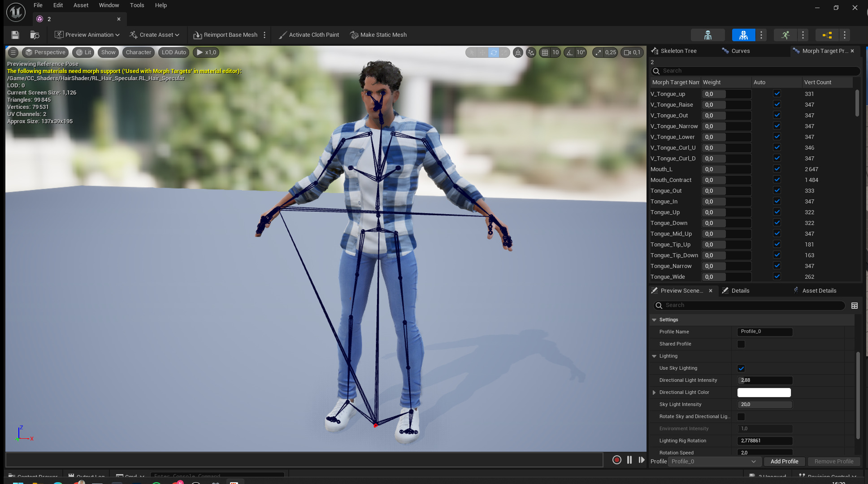The width and height of the screenshot is (868, 484).
Task: Expand the Directional Light Color property
Action: [654, 393]
